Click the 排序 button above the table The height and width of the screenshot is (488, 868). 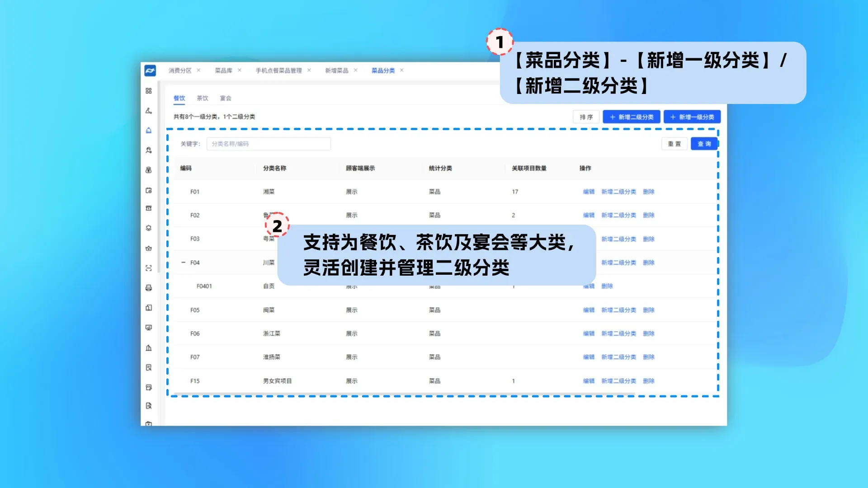click(585, 117)
